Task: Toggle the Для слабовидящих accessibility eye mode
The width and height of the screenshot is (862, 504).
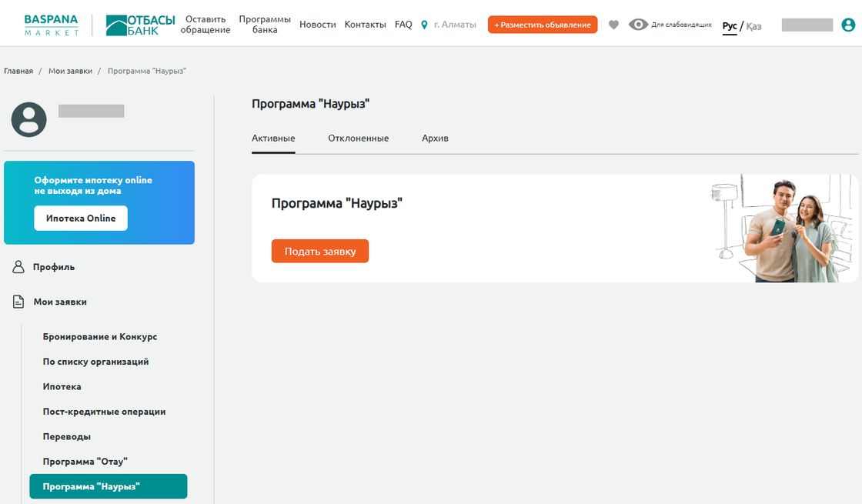Action: pyautogui.click(x=670, y=25)
